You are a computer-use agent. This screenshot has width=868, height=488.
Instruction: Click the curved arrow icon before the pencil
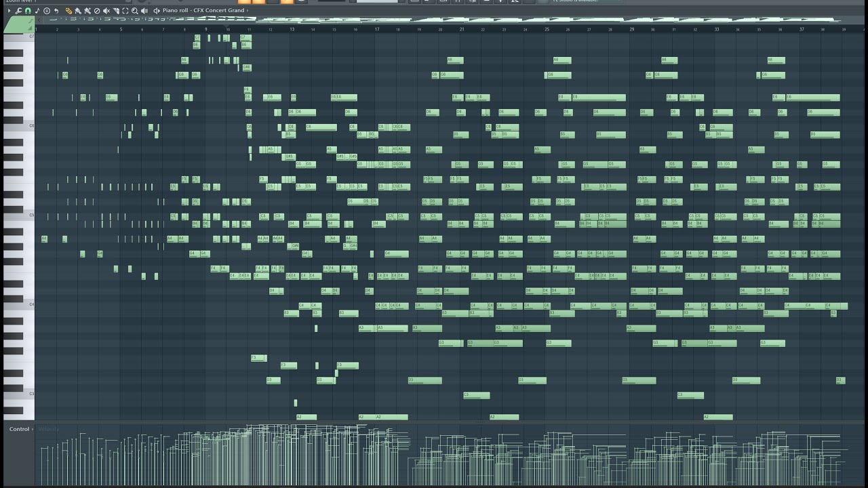(x=56, y=11)
